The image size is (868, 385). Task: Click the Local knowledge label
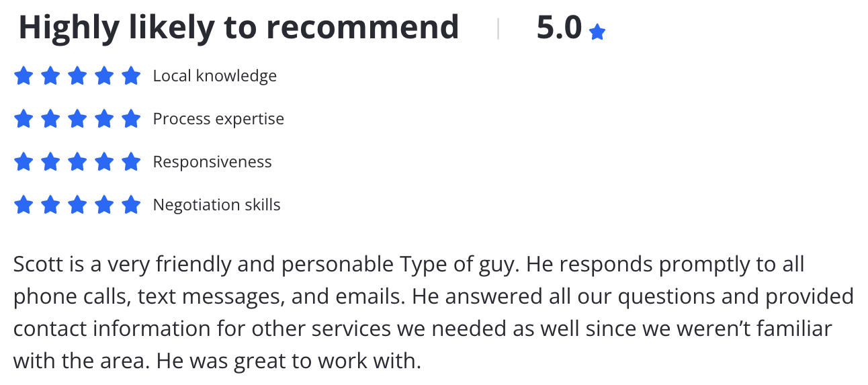215,76
